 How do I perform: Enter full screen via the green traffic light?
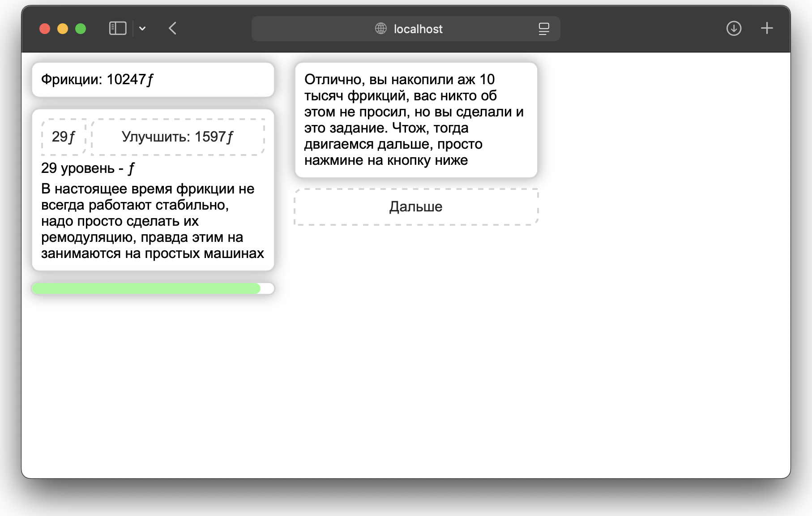pyautogui.click(x=80, y=28)
